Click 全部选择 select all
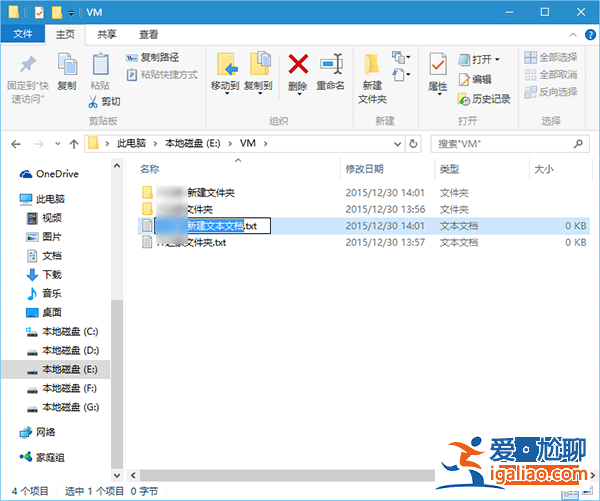 pos(551,57)
